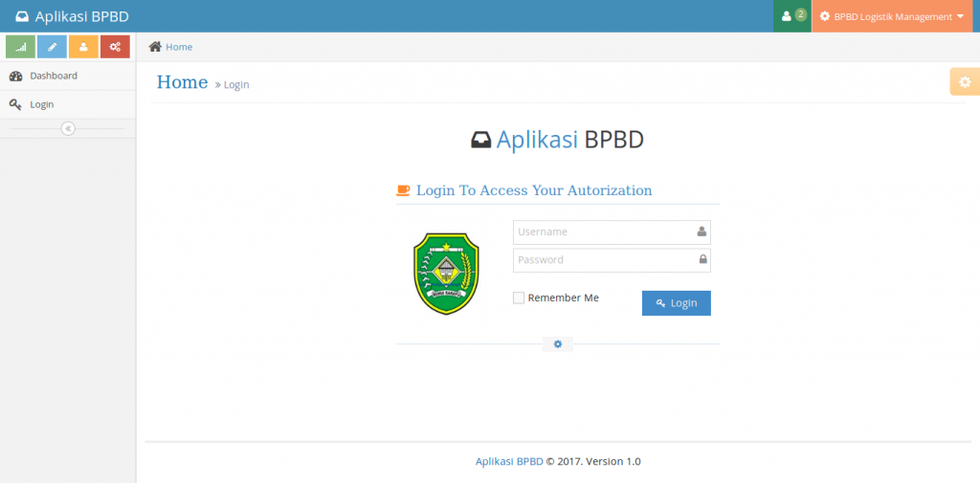The height and width of the screenshot is (483, 980).
Task: Click the inbox icon beside large Aplikasi BPBD title
Action: 481,140
